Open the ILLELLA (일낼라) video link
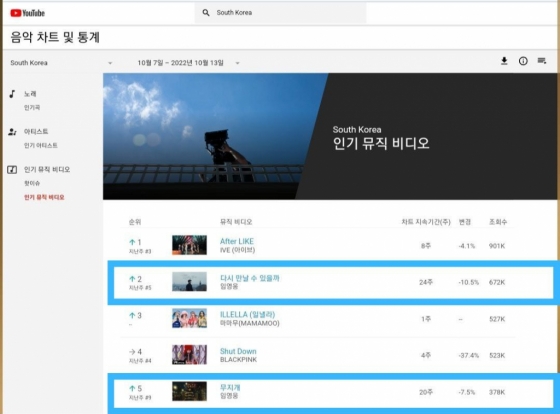The height and width of the screenshot is (414, 560). (x=248, y=314)
